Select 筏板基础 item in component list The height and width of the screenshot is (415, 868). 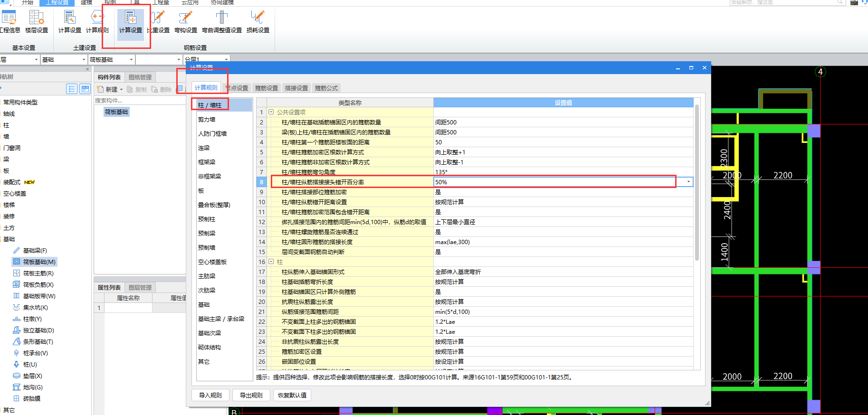[x=116, y=112]
